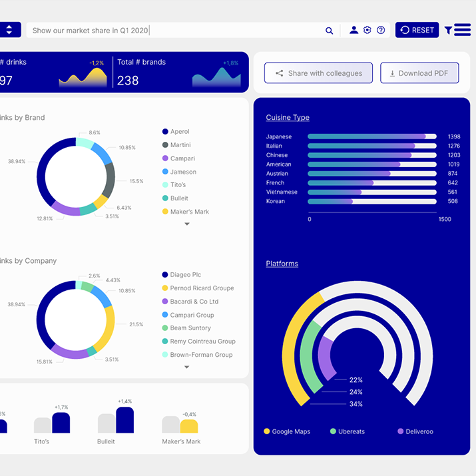Click the Diageo Plc legend entry
Image resolution: width=476 pixels, height=476 pixels.
tap(182, 275)
